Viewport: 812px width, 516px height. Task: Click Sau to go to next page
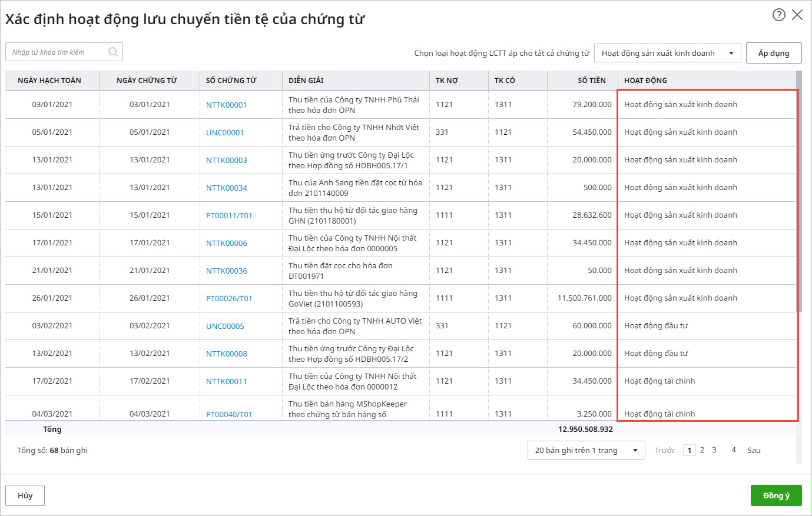754,450
